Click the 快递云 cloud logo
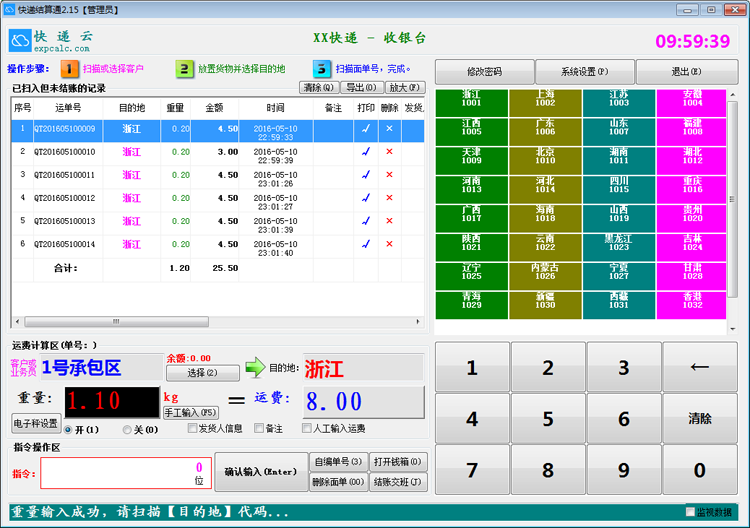This screenshot has height=528, width=750. click(20, 41)
